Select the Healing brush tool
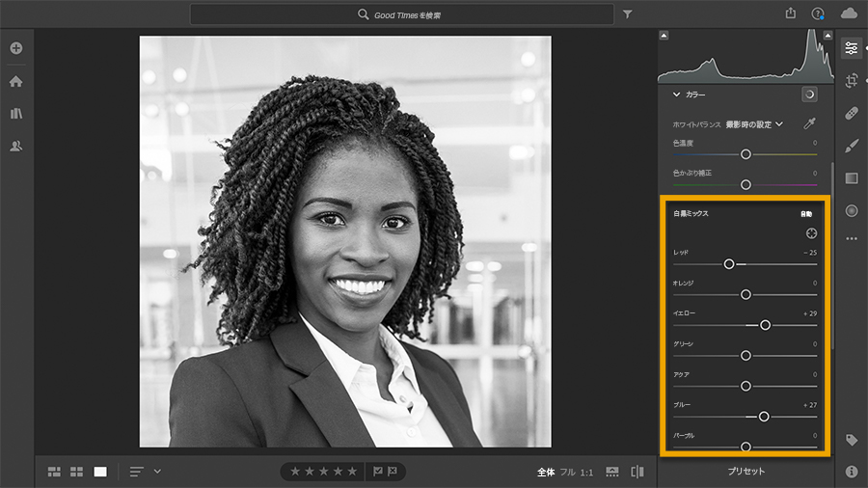 [852, 114]
